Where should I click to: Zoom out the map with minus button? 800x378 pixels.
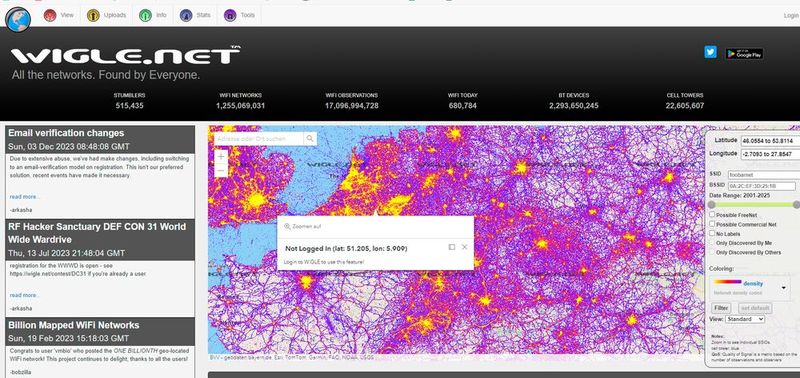coord(221,170)
